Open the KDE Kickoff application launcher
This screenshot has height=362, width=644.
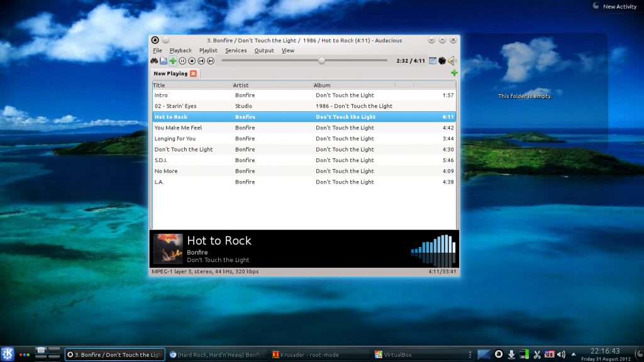tap(8, 354)
